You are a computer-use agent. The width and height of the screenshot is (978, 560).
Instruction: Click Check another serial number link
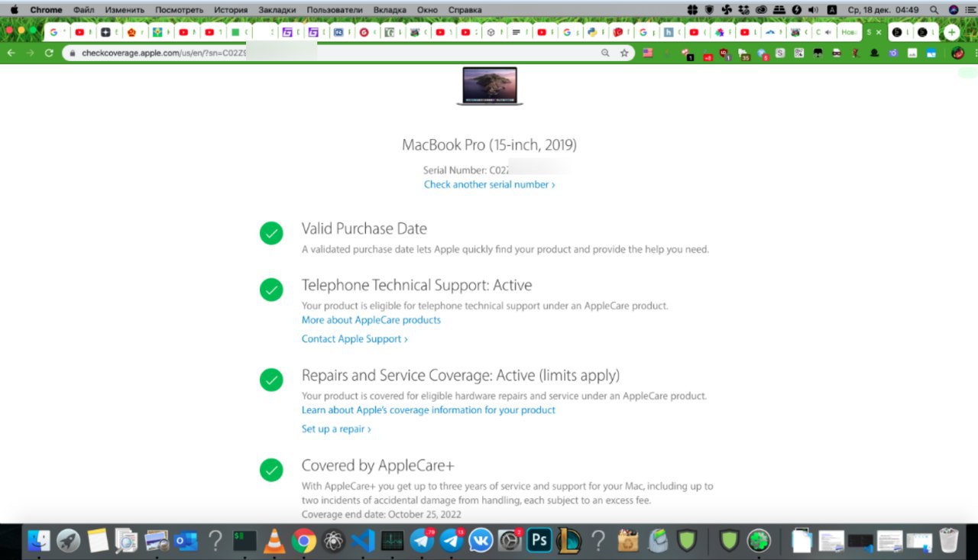click(x=489, y=184)
